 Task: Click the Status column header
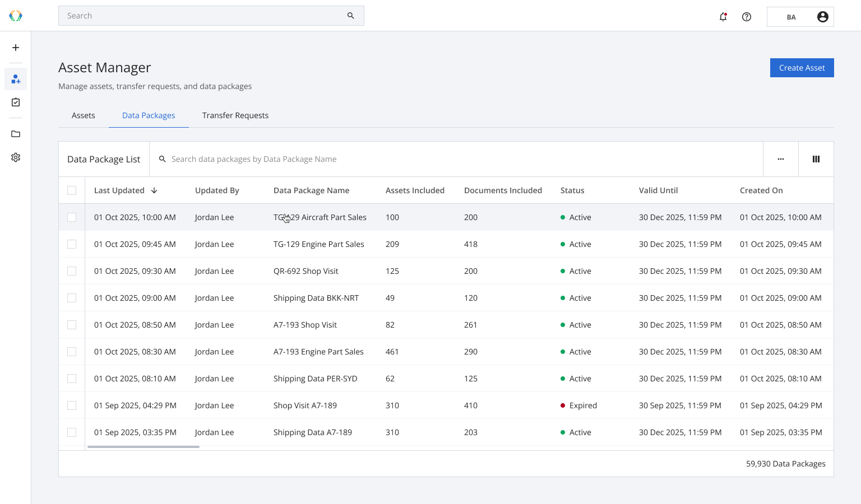tap(572, 190)
